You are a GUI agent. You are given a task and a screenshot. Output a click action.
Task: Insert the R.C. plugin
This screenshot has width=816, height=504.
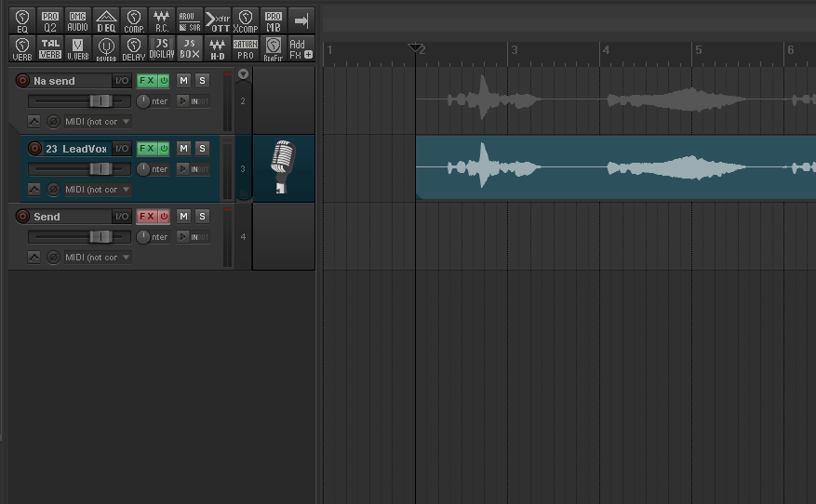(x=162, y=20)
